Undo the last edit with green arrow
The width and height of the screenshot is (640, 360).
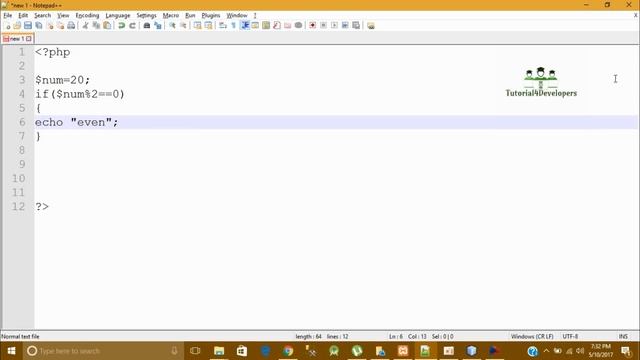tap(122, 26)
